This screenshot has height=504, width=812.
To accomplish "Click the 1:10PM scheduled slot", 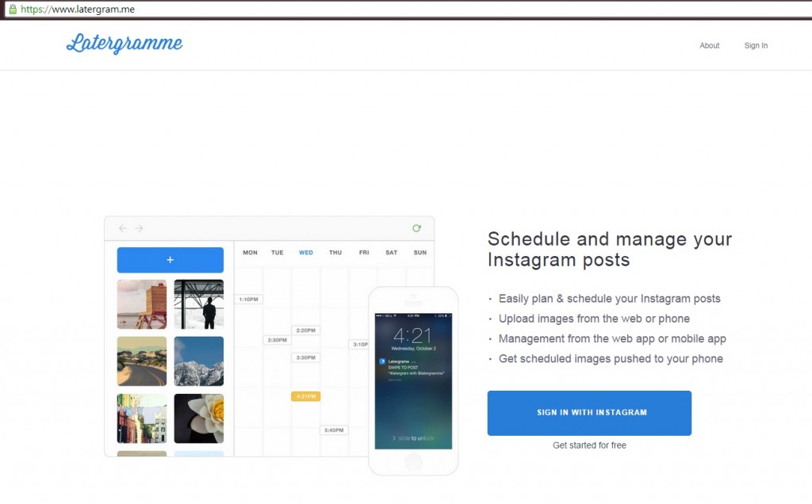I will (x=248, y=299).
